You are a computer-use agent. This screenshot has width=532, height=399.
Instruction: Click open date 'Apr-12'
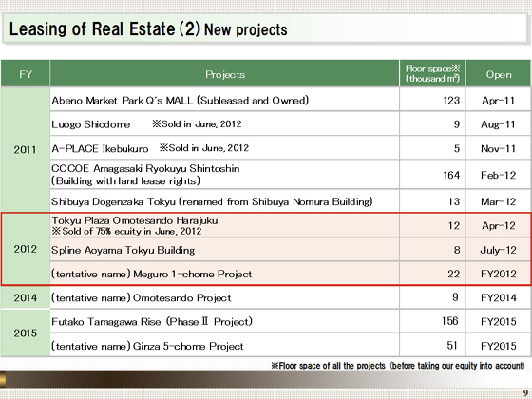[499, 226]
